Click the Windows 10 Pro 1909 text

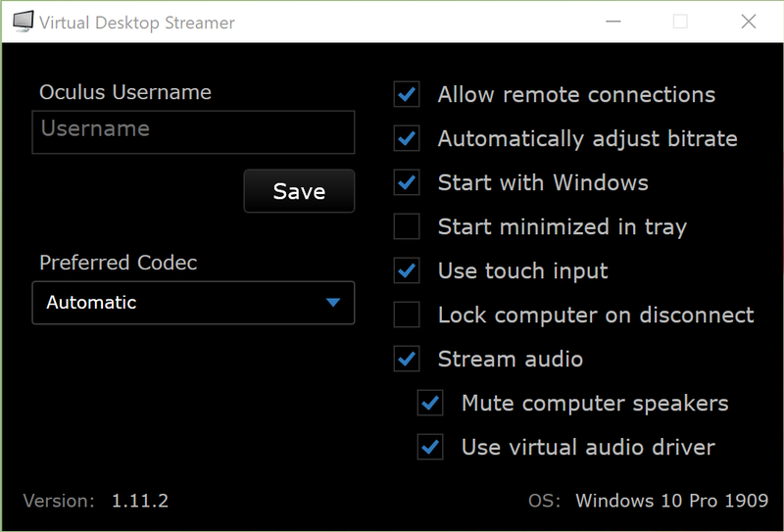(x=671, y=501)
